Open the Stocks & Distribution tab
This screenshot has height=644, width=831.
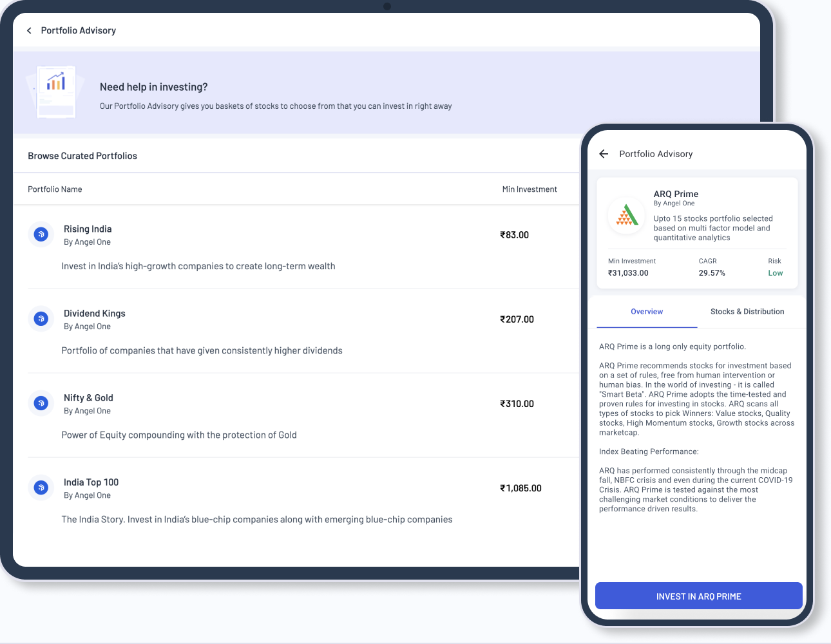coord(747,312)
